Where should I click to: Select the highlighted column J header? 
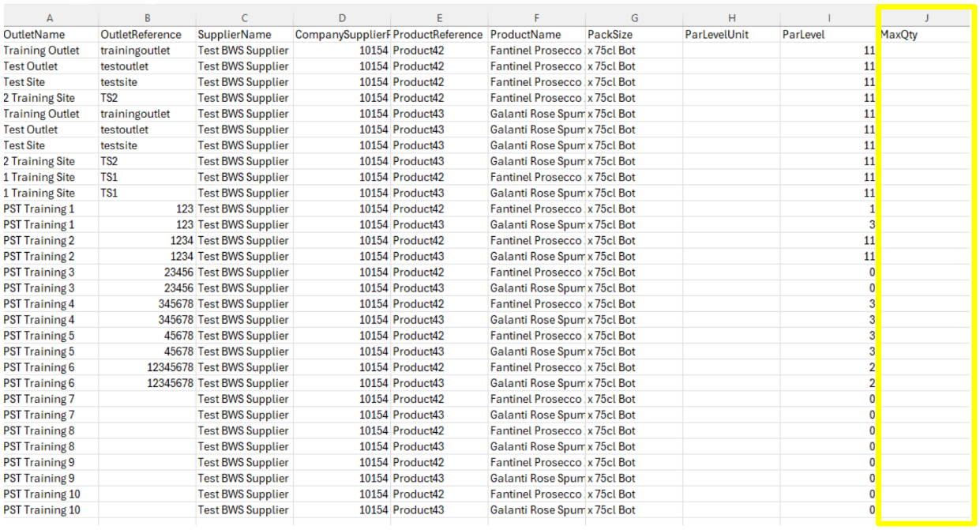tap(926, 18)
